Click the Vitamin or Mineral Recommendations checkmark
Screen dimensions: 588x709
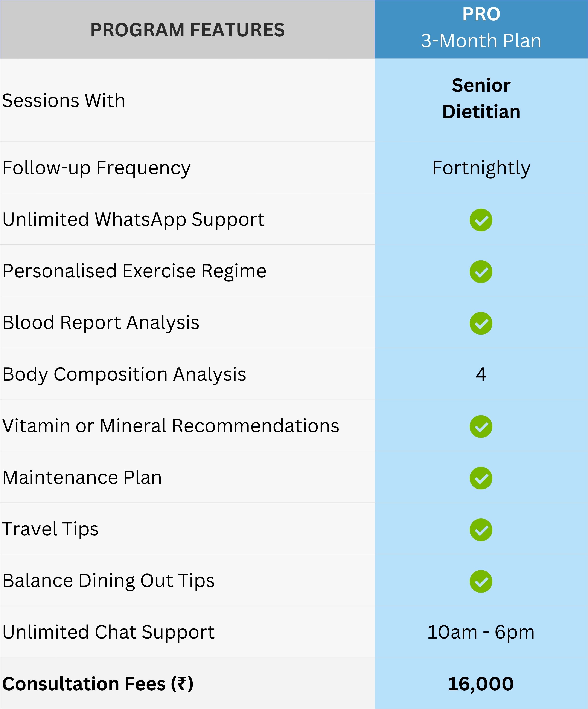pos(481,427)
